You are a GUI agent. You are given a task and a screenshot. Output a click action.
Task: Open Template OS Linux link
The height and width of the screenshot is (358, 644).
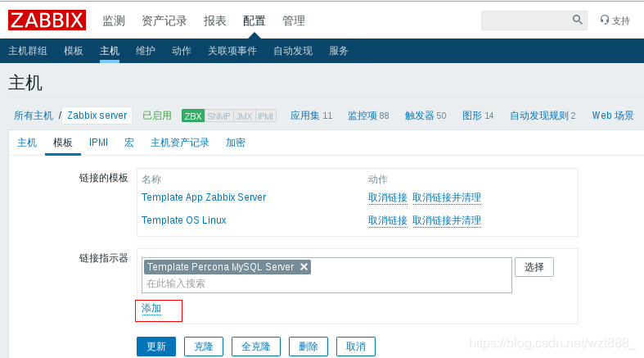pyautogui.click(x=183, y=220)
